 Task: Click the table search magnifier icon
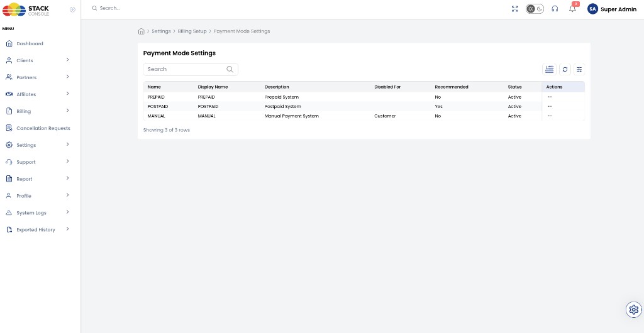(230, 69)
